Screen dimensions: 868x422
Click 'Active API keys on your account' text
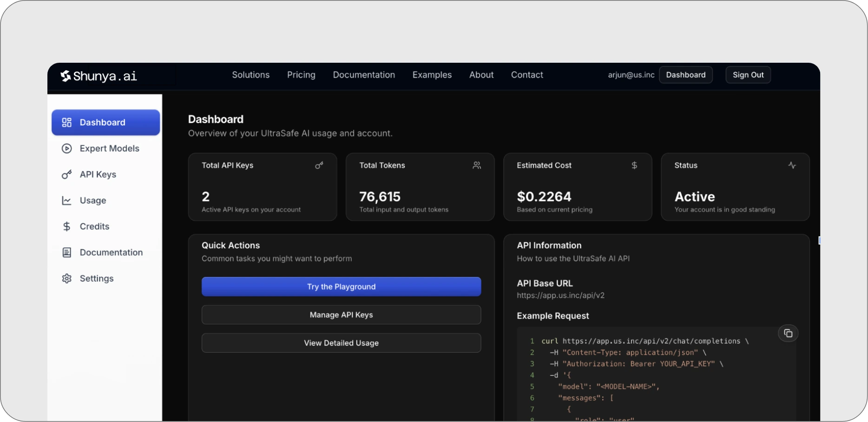pyautogui.click(x=251, y=210)
